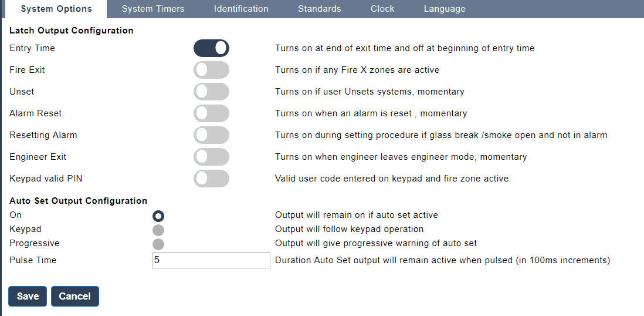Screen dimensions: 644x316
Task: Enable the Fire Exit toggle
Action: [x=211, y=70]
